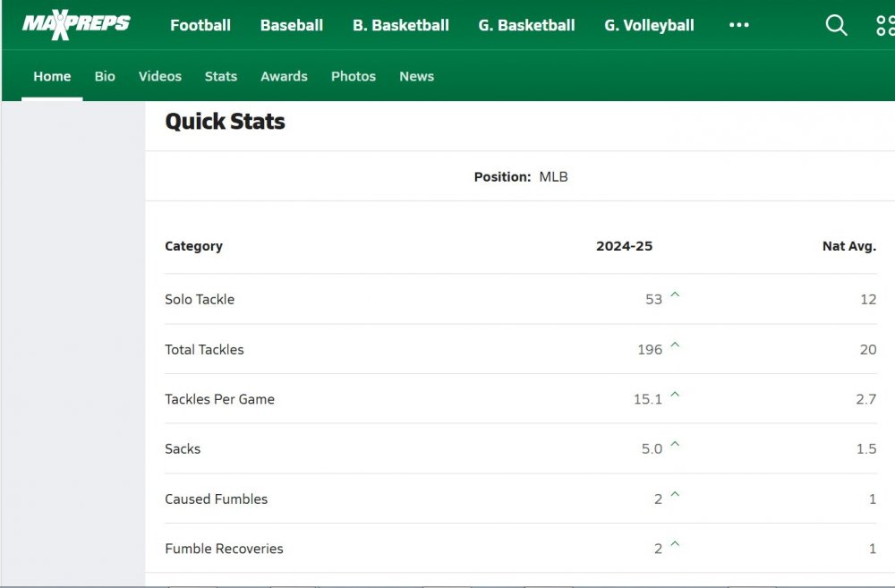Open the more sports ellipsis menu

[738, 25]
